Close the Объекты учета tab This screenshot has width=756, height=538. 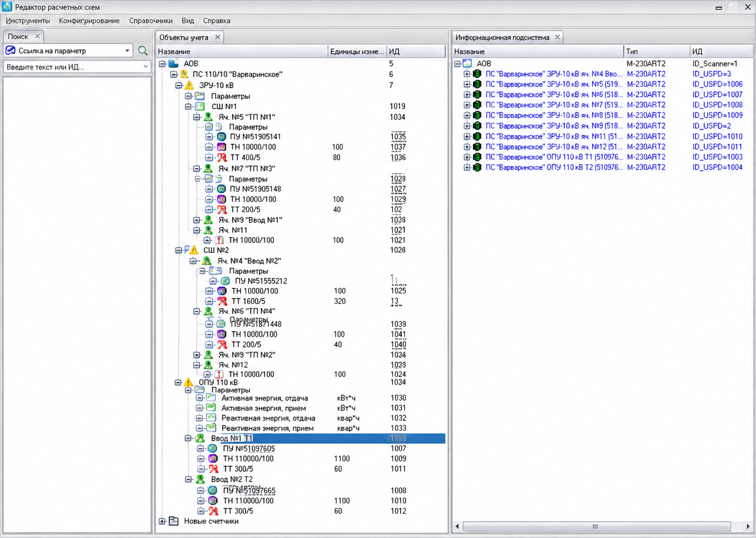(x=218, y=37)
